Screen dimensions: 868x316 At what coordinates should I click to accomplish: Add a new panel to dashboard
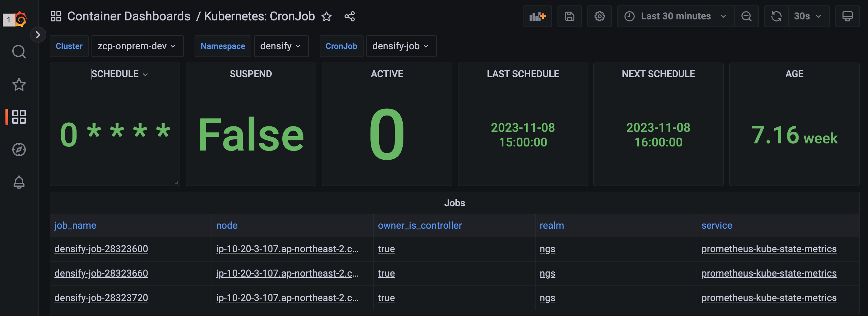(x=538, y=16)
